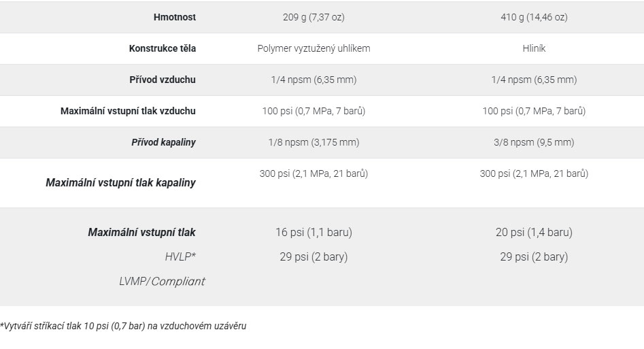The height and width of the screenshot is (349, 644).
Task: Select the Konstrukce těla label
Action: click(163, 48)
